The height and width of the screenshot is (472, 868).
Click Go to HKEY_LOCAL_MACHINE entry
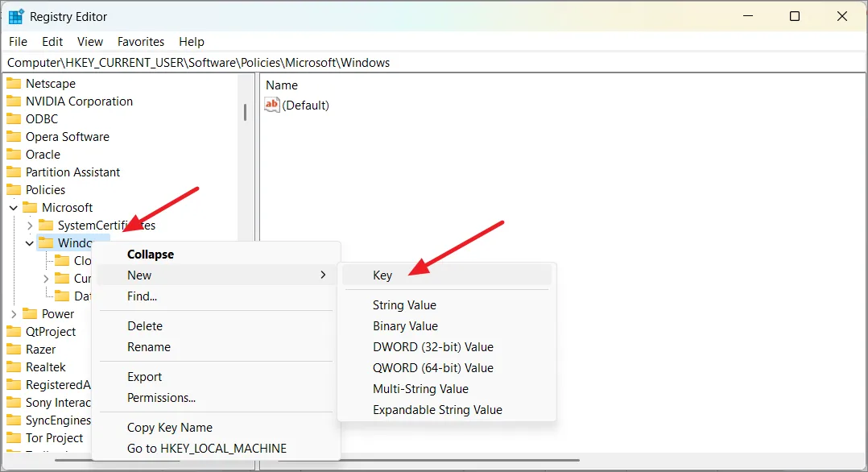pyautogui.click(x=206, y=449)
